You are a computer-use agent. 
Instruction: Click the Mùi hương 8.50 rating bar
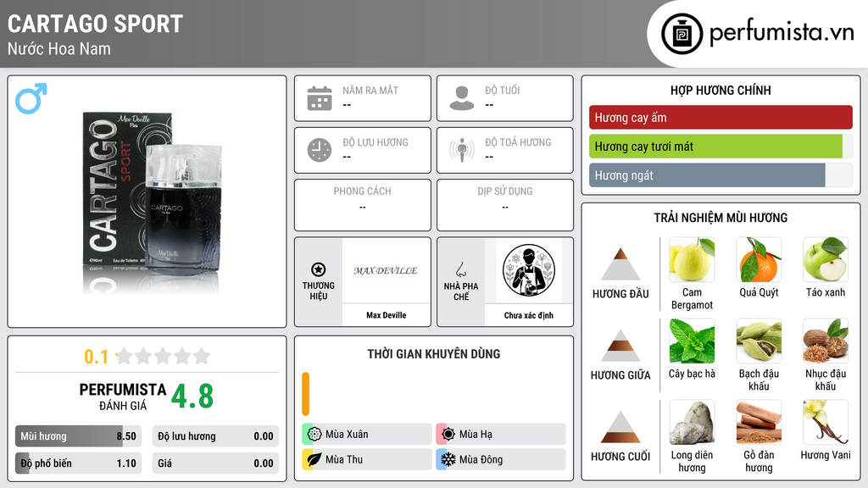(x=78, y=436)
